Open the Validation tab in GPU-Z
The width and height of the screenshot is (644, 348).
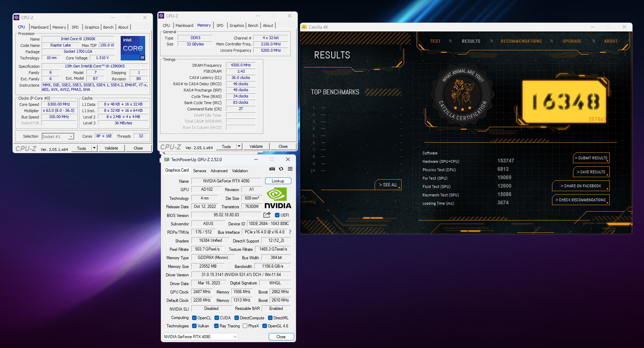(240, 171)
